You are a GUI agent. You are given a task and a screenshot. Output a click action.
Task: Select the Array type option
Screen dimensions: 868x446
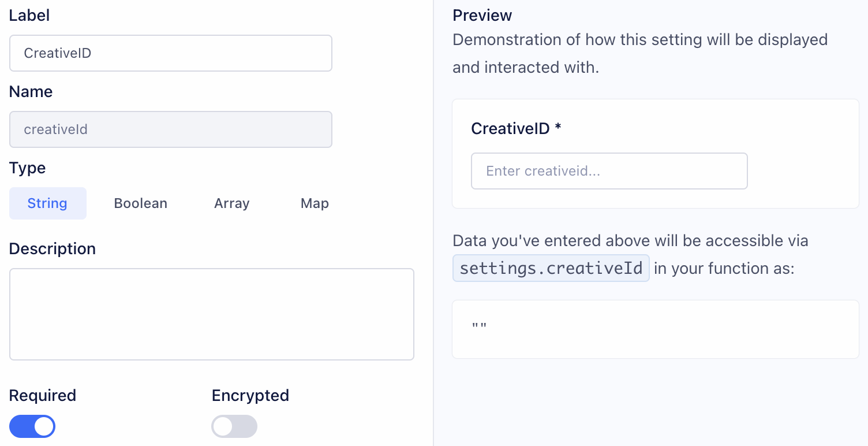click(x=232, y=203)
